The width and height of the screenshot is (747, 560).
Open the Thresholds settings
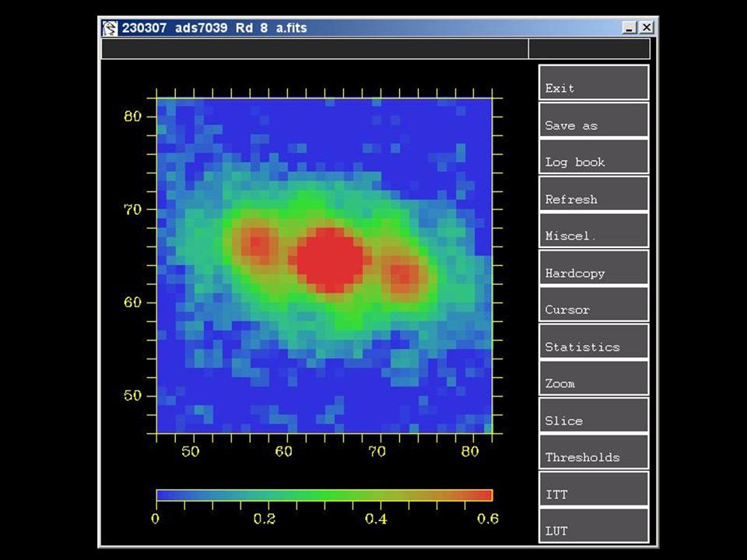coord(593,452)
